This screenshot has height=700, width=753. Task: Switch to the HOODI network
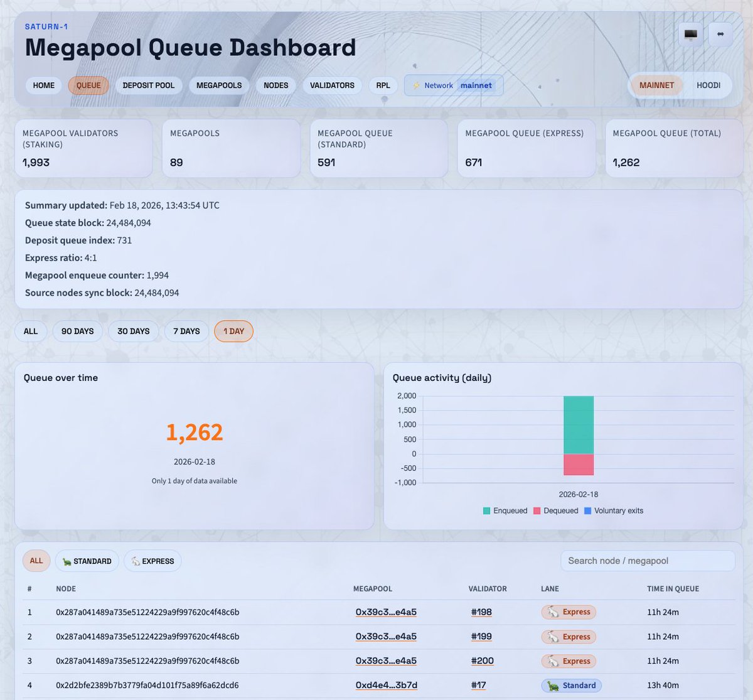(x=708, y=85)
